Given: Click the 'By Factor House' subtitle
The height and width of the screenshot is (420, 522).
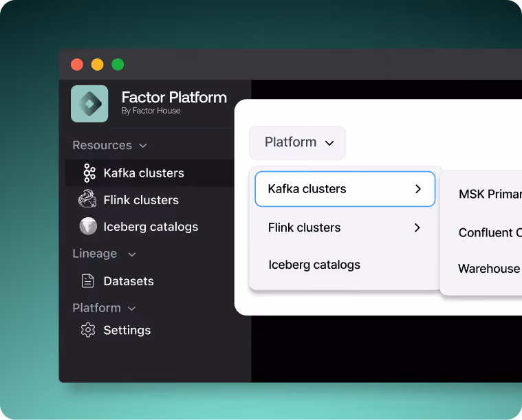Looking at the screenshot, I should (x=151, y=111).
